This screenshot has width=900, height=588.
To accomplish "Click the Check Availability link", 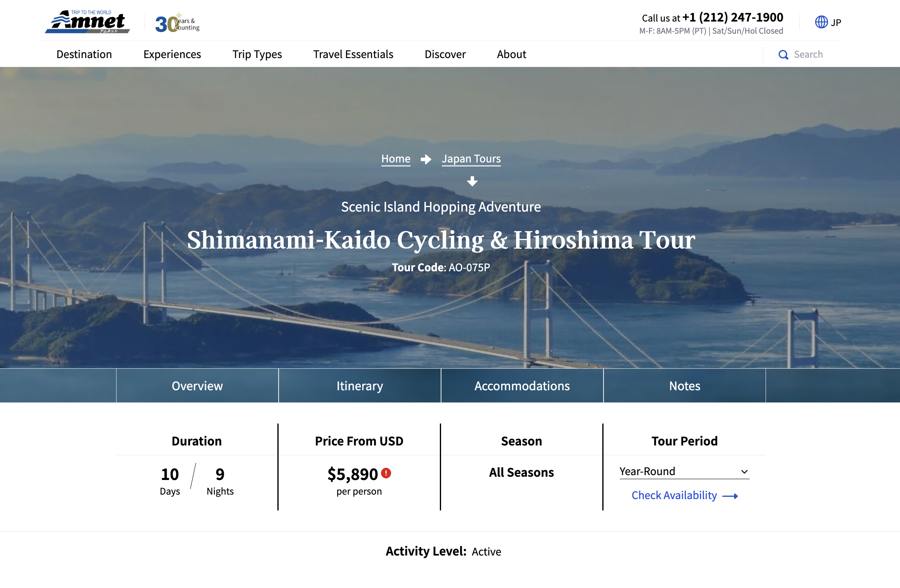I will (674, 495).
